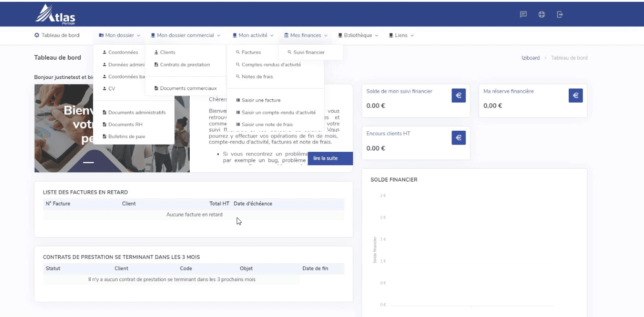Viewport: 644px width, 317px height.
Task: Expand the Mon dossier commercial dropdown
Action: tap(186, 35)
